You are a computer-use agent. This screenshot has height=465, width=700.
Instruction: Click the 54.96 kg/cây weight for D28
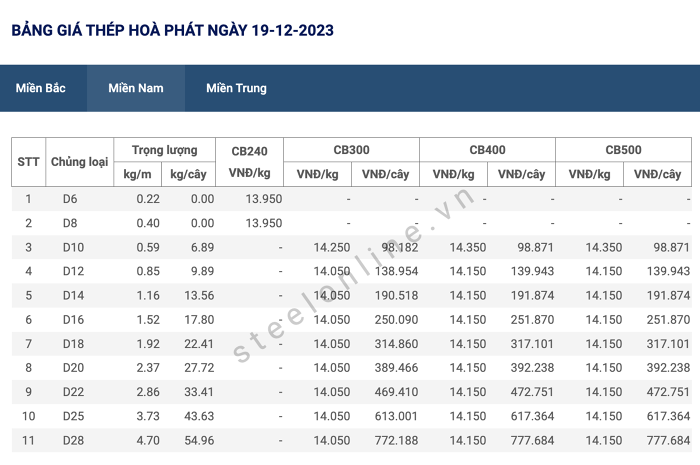199,440
